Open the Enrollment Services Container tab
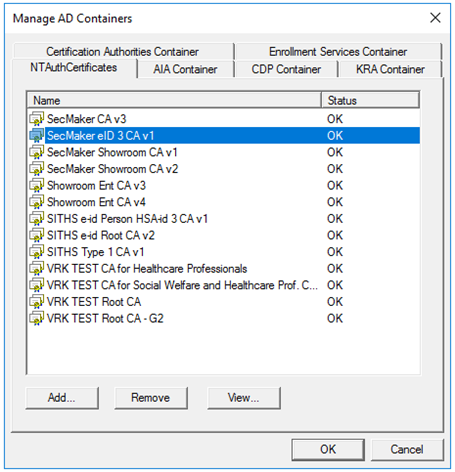 point(338,52)
